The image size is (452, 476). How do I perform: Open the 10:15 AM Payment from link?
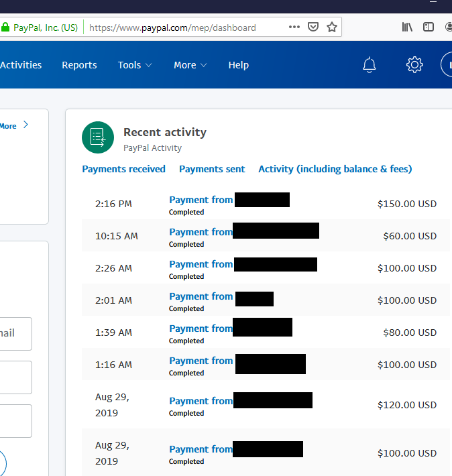coord(201,232)
